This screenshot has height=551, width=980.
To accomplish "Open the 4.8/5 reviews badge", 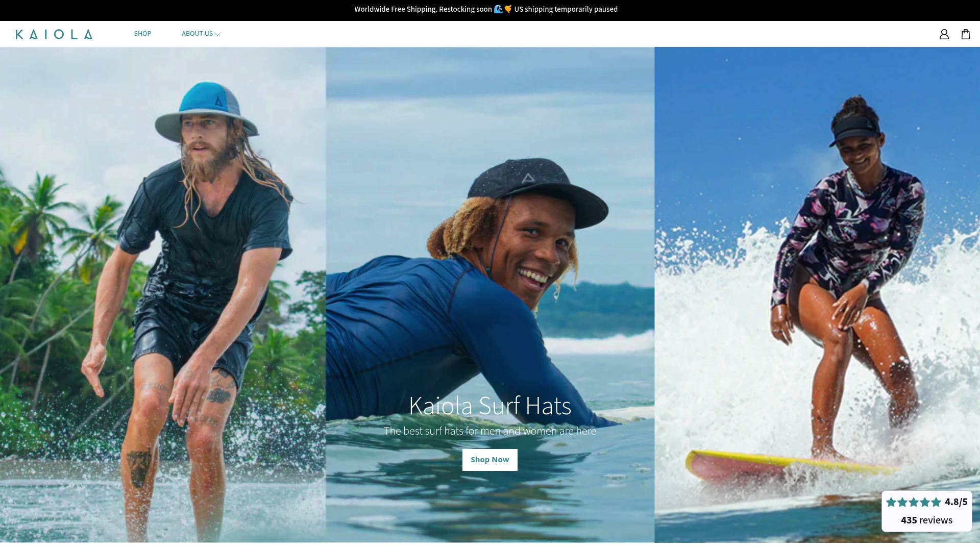I will [926, 511].
